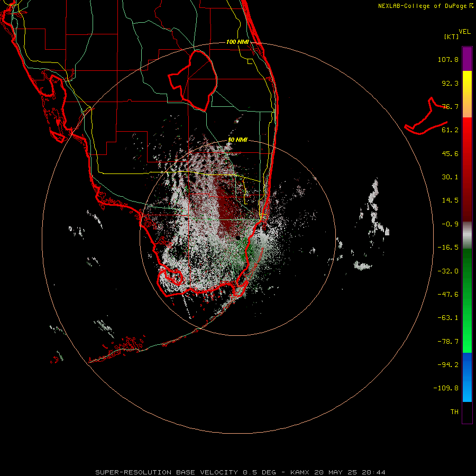This screenshot has height=476, width=476.
Task: Click the TH legend label
Action: (x=454, y=412)
